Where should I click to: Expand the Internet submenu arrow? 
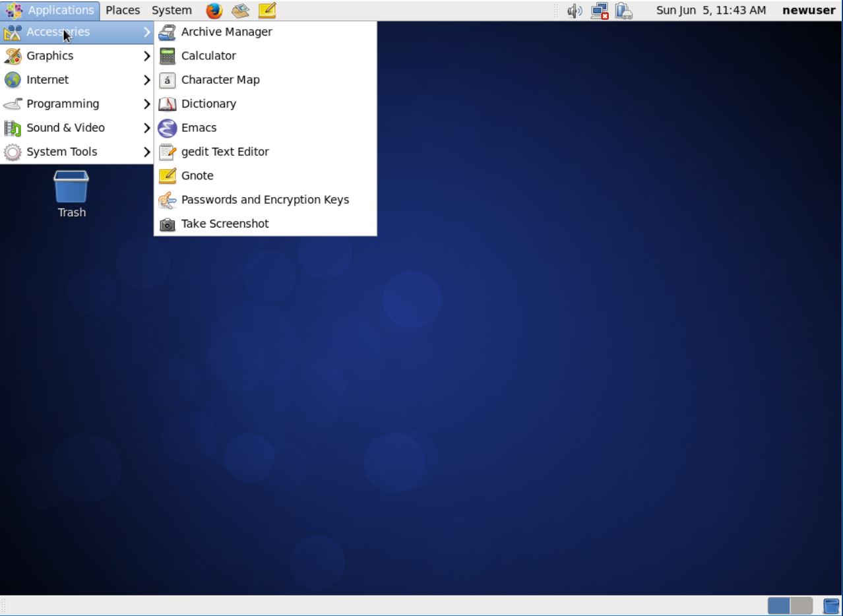pyautogui.click(x=147, y=80)
